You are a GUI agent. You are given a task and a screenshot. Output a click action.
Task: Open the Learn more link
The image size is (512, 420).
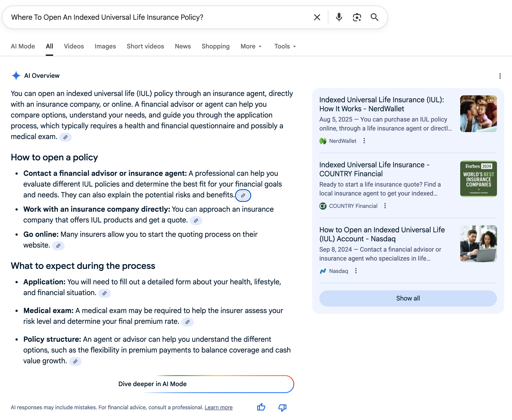pyautogui.click(x=218, y=407)
